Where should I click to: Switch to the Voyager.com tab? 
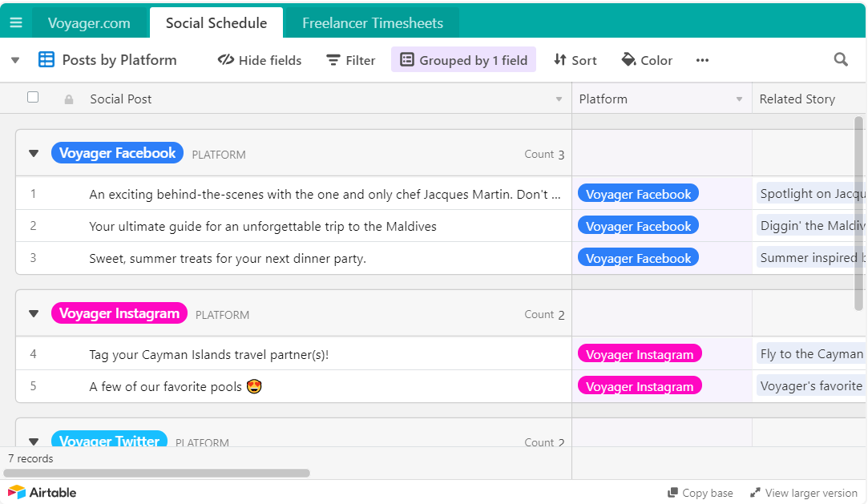click(x=89, y=23)
